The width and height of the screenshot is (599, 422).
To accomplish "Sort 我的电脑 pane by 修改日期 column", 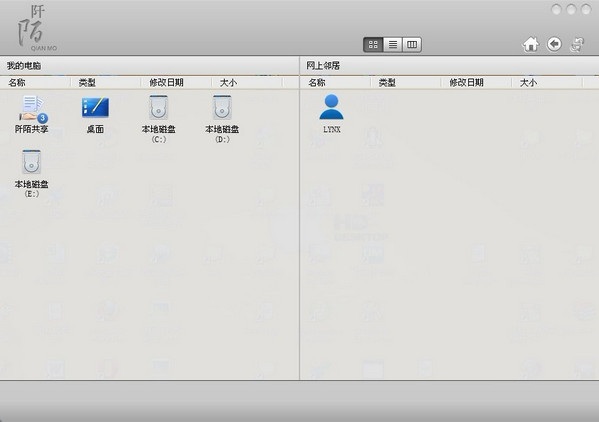I will click(166, 82).
